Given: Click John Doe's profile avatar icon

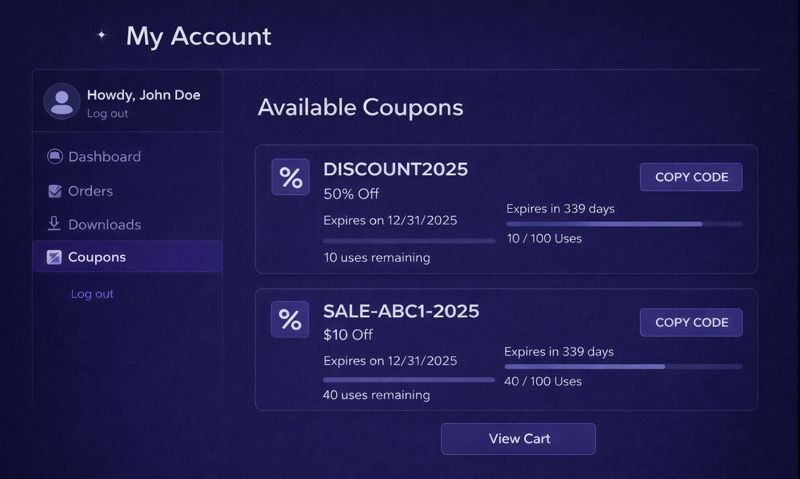Looking at the screenshot, I should (62, 101).
